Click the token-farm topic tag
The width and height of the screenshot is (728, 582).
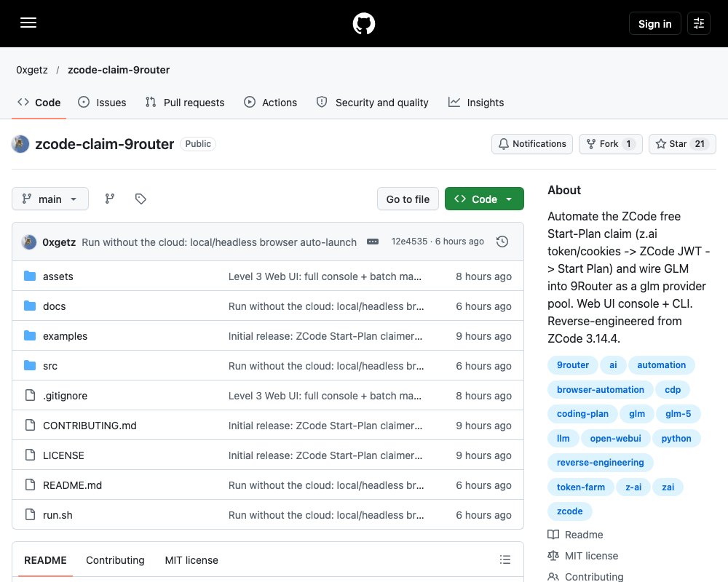(x=581, y=487)
